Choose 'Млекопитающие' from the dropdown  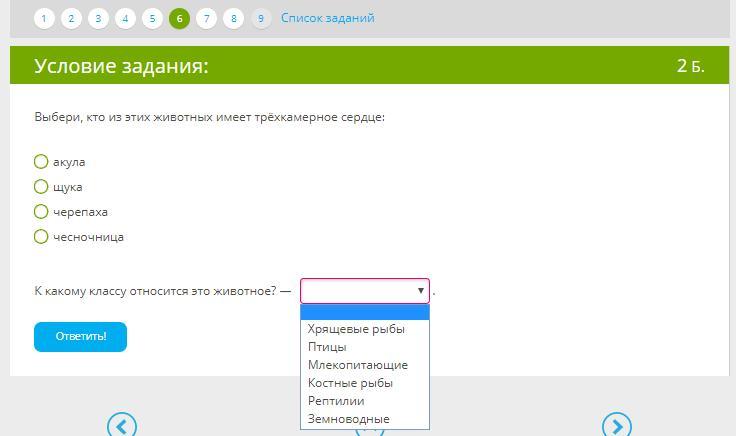point(365,365)
